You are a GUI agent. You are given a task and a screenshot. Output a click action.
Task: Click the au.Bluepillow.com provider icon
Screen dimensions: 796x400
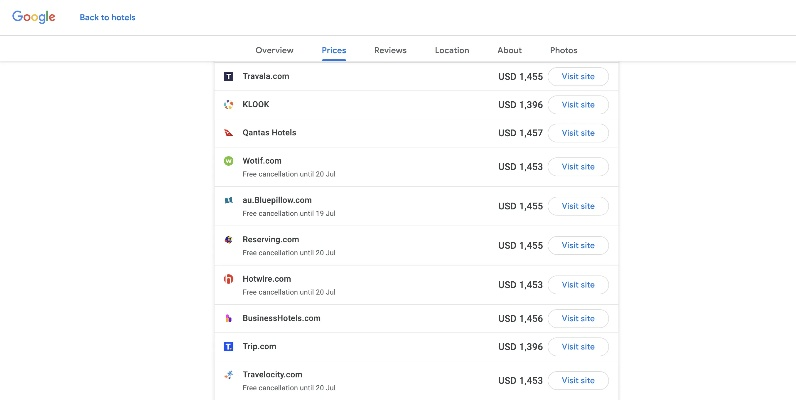[x=228, y=200]
